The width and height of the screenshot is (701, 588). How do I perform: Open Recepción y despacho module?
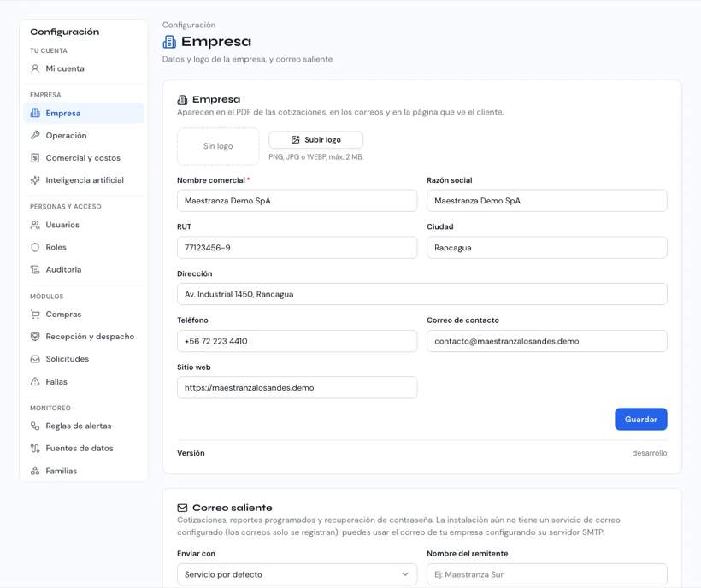84,337
